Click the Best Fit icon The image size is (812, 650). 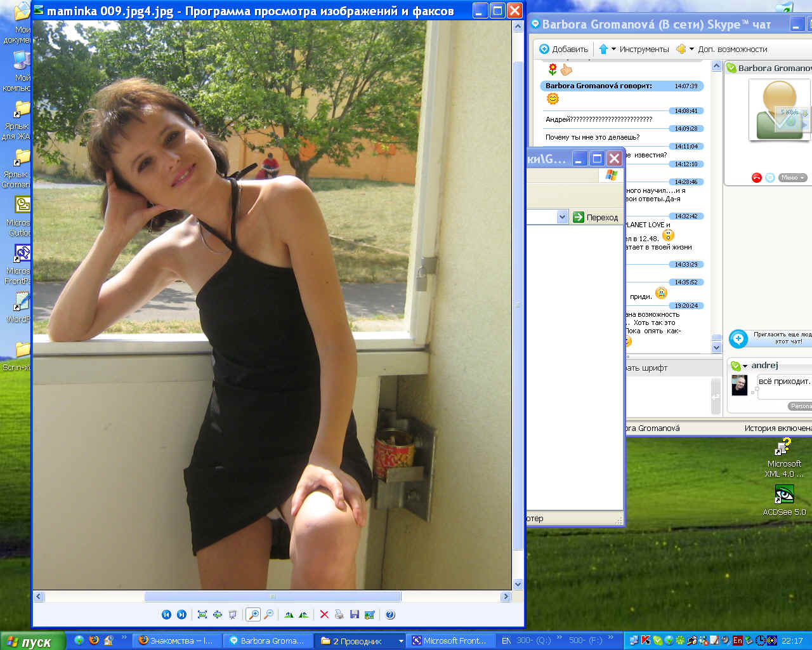[x=202, y=614]
